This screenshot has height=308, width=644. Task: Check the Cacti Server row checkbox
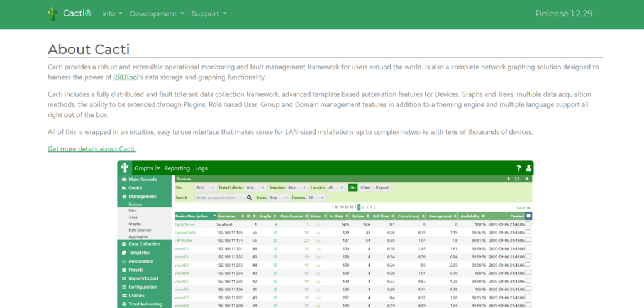pos(528,224)
